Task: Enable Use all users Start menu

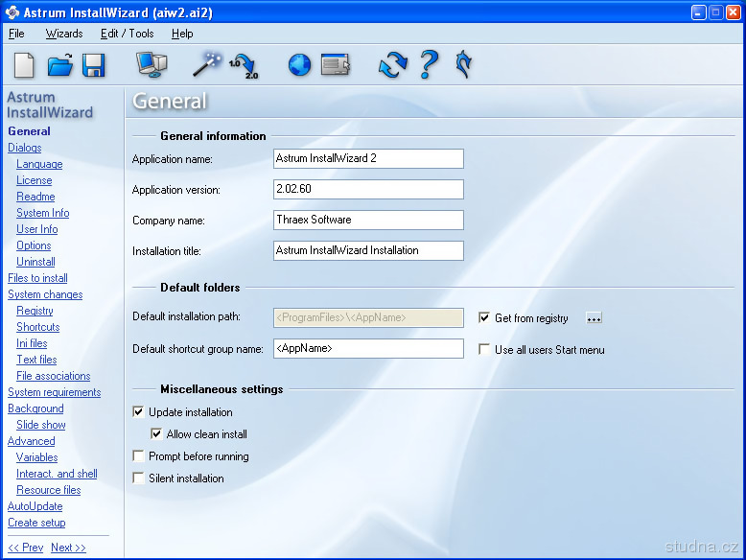Action: [x=485, y=350]
